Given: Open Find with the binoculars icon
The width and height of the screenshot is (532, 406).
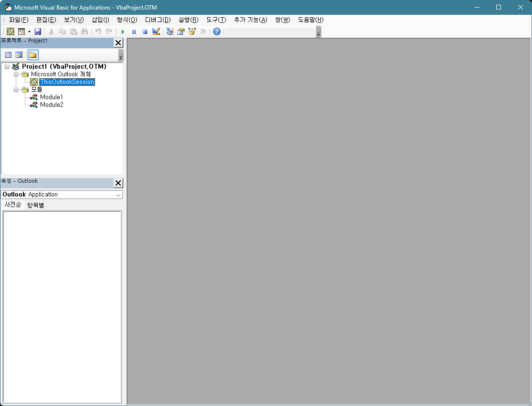Looking at the screenshot, I should (x=84, y=31).
